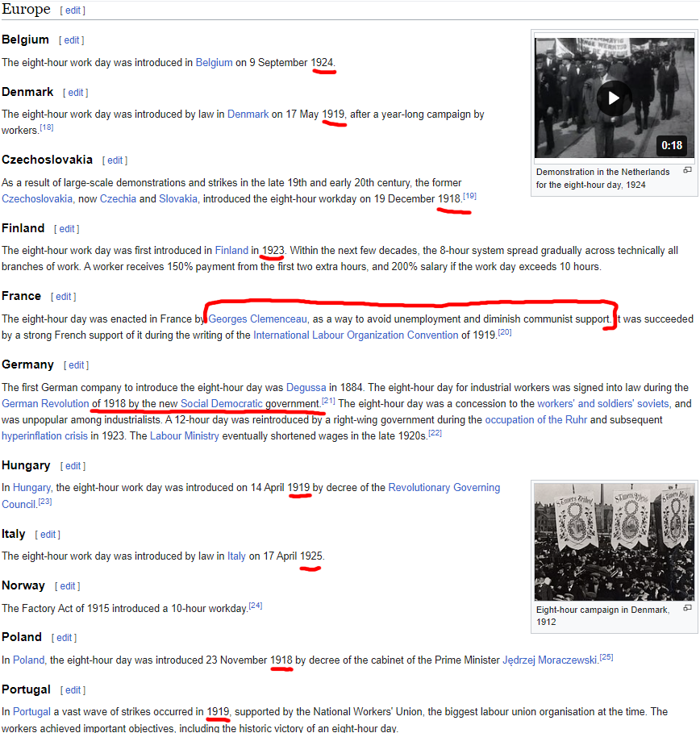Edit the Portugal section
700x733 pixels.
click(73, 690)
